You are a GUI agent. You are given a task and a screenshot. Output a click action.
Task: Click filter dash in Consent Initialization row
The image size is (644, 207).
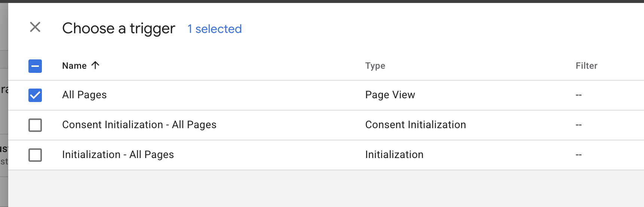(x=579, y=125)
